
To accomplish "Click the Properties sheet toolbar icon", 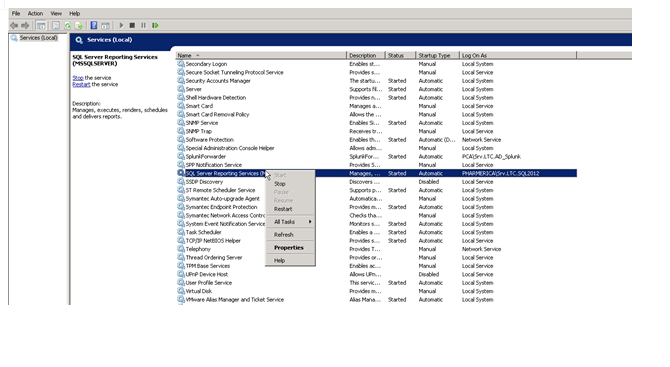I will 56,26.
